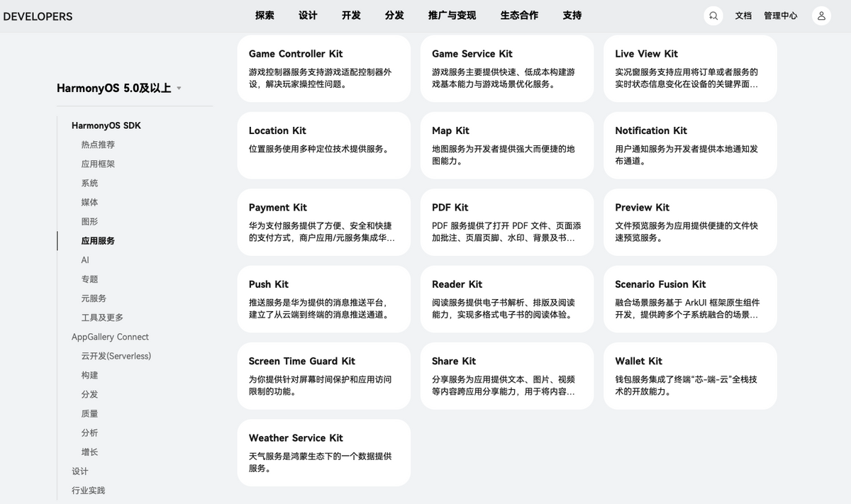Open the 设计 top navigation menu
851x504 pixels.
(308, 16)
